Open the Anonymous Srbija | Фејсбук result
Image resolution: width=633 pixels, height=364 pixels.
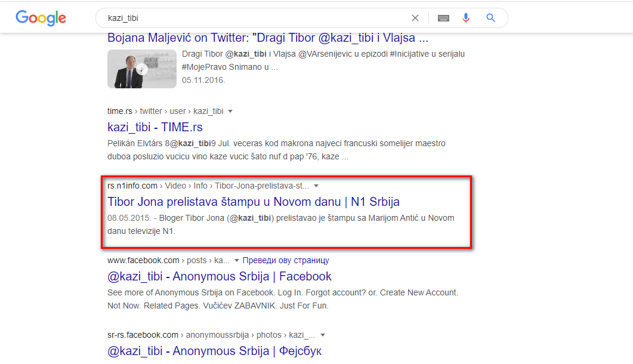point(214,351)
